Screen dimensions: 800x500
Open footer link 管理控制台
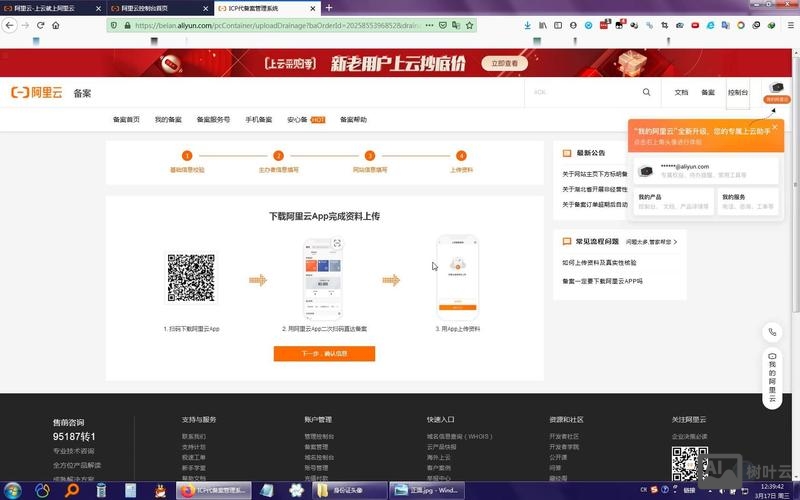(319, 437)
